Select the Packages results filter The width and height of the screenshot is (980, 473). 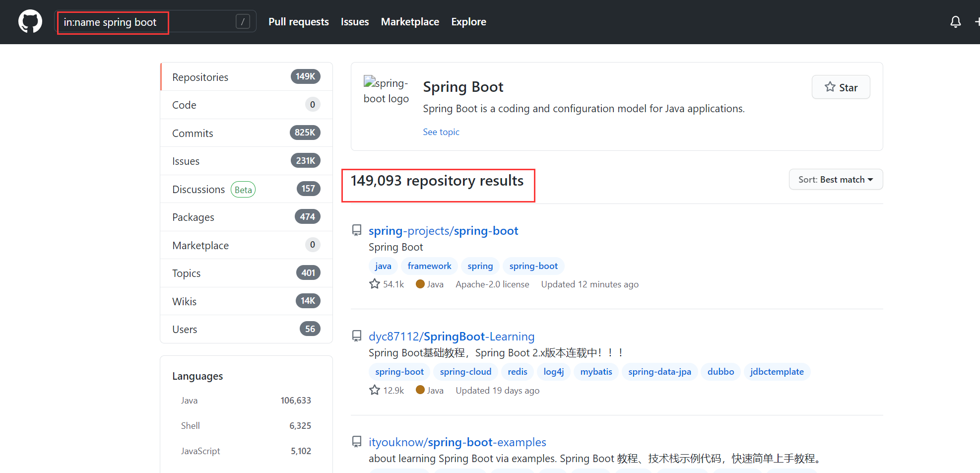click(246, 217)
